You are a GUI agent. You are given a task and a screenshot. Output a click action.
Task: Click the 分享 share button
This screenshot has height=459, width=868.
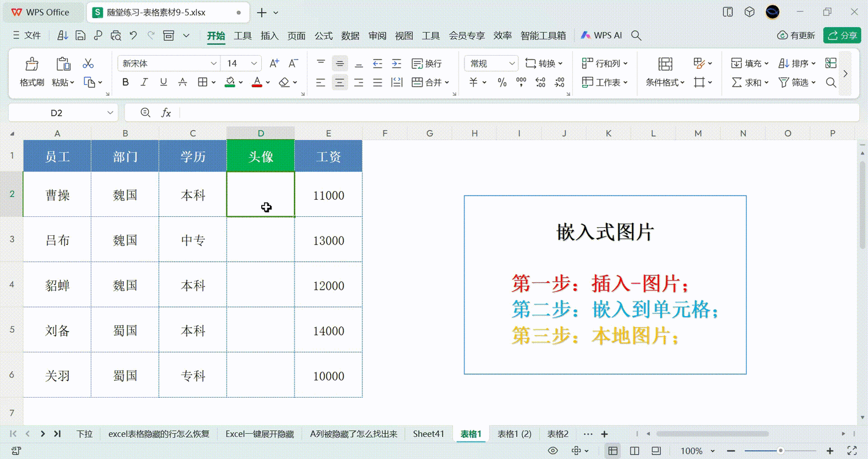tap(843, 35)
